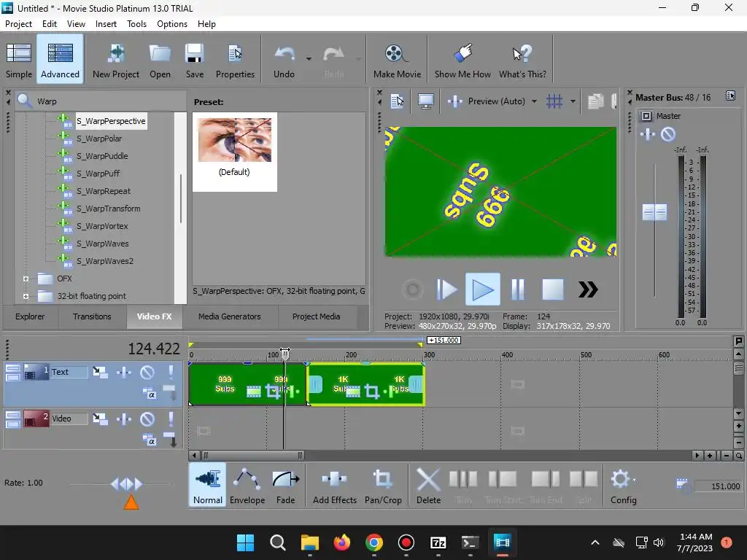
Task: Create a New Project
Action: (116, 60)
